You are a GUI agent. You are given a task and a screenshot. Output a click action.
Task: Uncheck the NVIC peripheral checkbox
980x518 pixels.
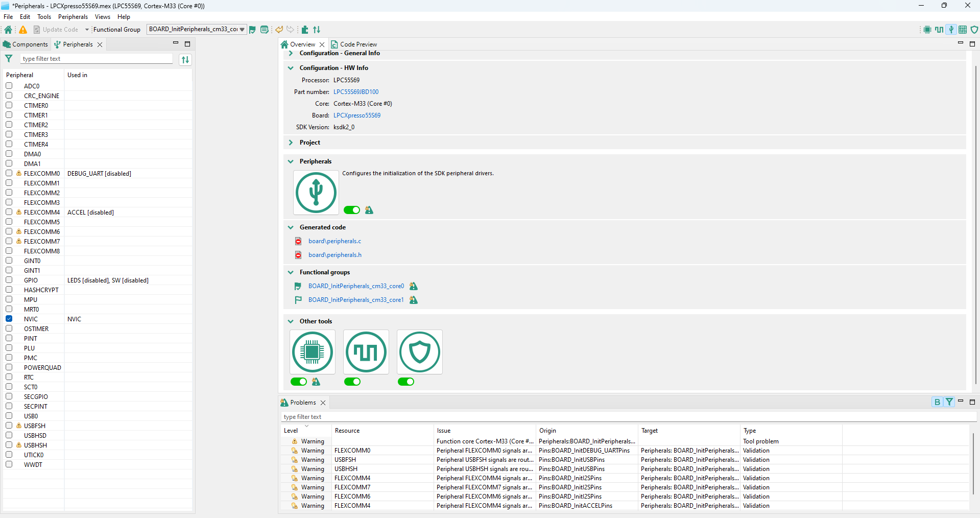(9, 319)
